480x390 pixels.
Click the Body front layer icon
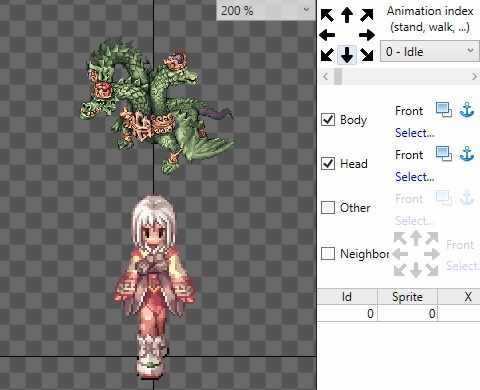(444, 110)
